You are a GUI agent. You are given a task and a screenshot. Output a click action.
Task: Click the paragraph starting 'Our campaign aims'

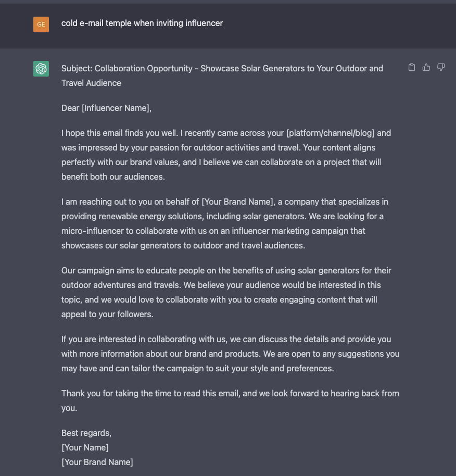(x=226, y=292)
